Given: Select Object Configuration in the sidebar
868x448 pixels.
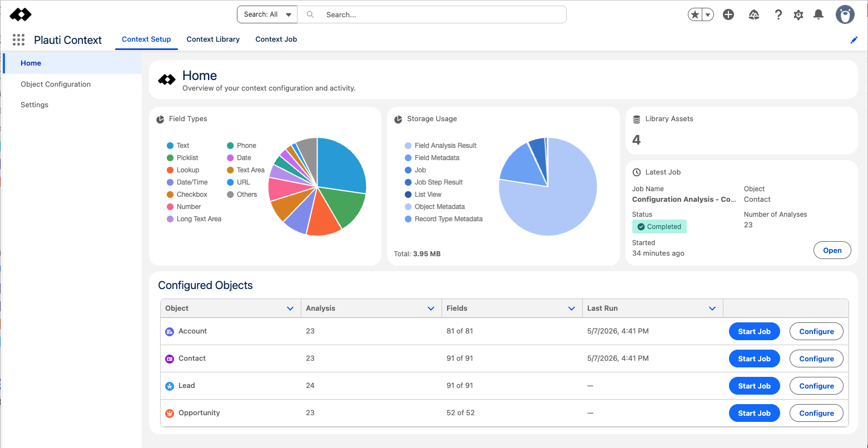Looking at the screenshot, I should click(x=56, y=84).
